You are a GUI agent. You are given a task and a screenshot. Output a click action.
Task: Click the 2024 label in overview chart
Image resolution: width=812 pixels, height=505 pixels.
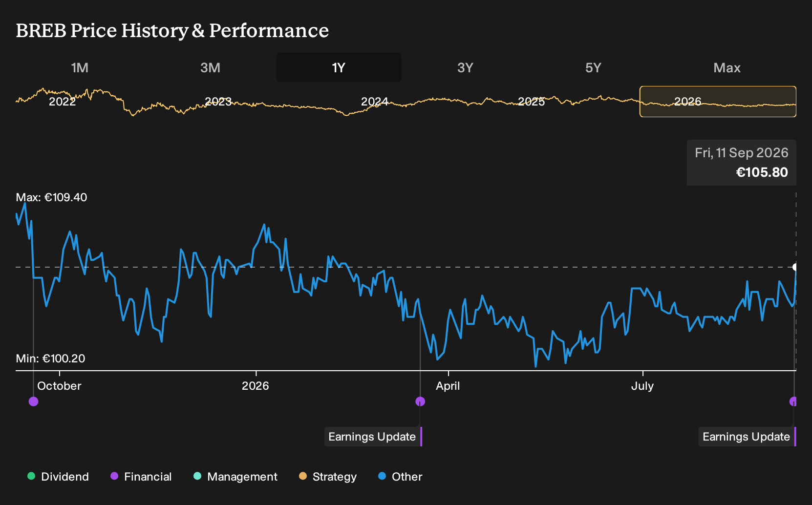pyautogui.click(x=375, y=102)
